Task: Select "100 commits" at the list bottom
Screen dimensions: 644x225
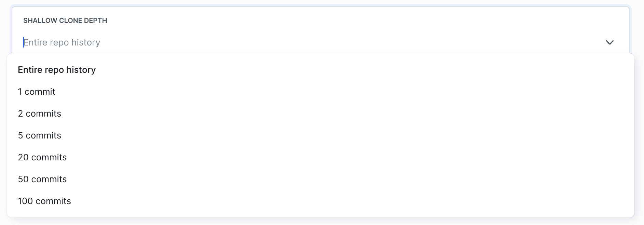Action: coord(44,201)
